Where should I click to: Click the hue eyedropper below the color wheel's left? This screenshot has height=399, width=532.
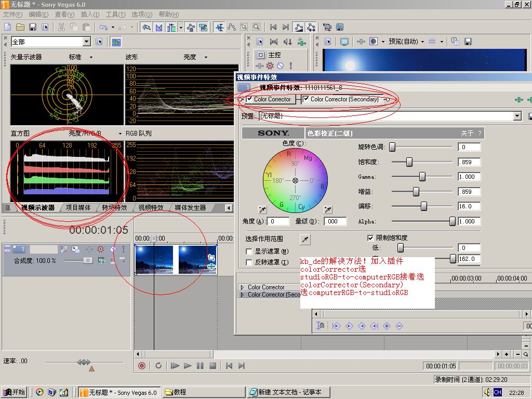click(262, 210)
